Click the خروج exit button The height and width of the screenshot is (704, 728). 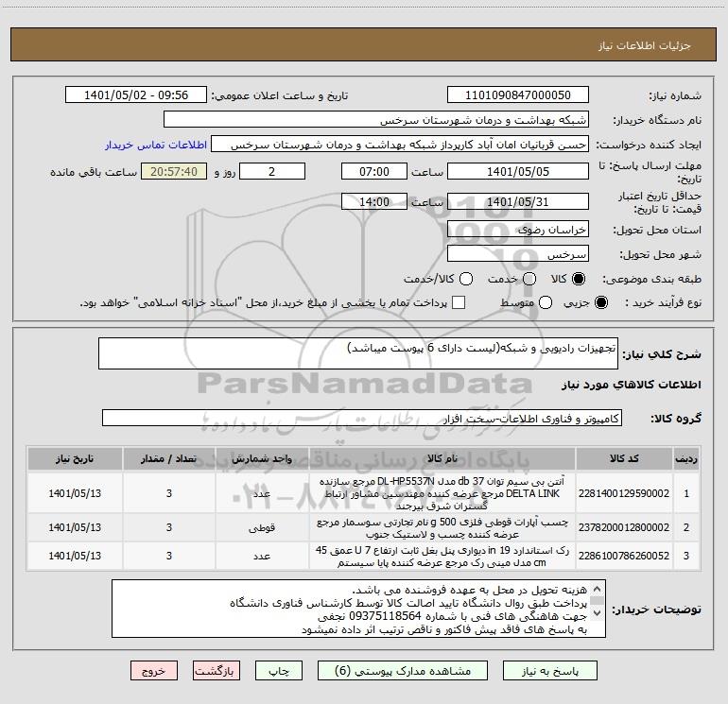154,671
